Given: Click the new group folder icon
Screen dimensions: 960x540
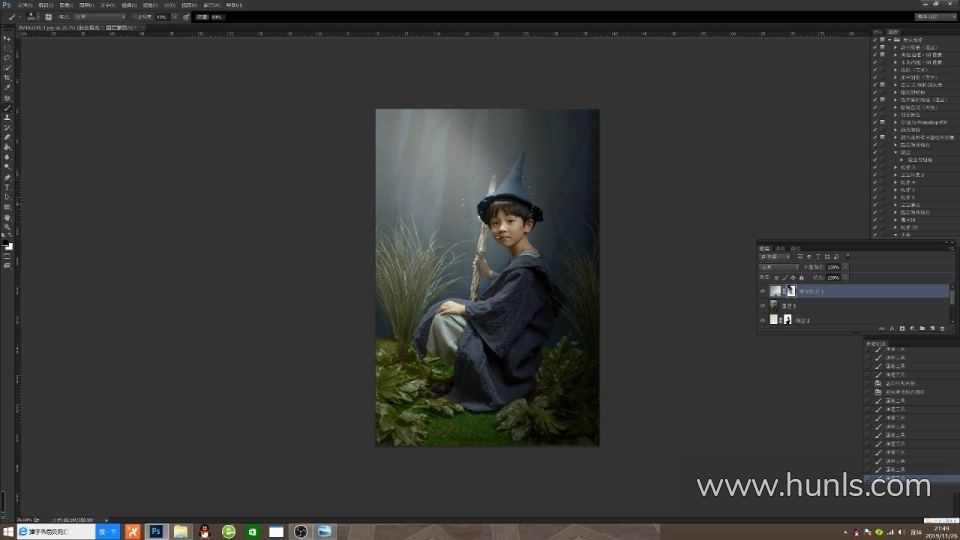Looking at the screenshot, I should click(921, 328).
